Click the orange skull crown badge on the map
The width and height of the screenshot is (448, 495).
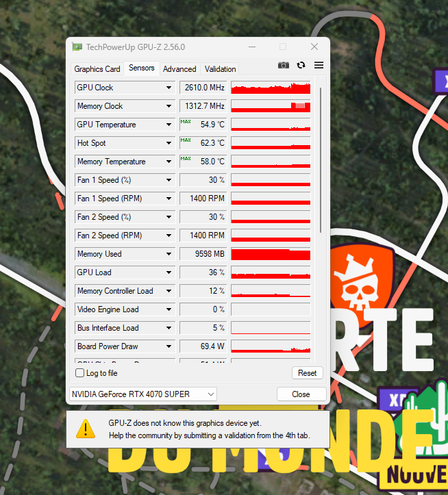[x=362, y=285]
